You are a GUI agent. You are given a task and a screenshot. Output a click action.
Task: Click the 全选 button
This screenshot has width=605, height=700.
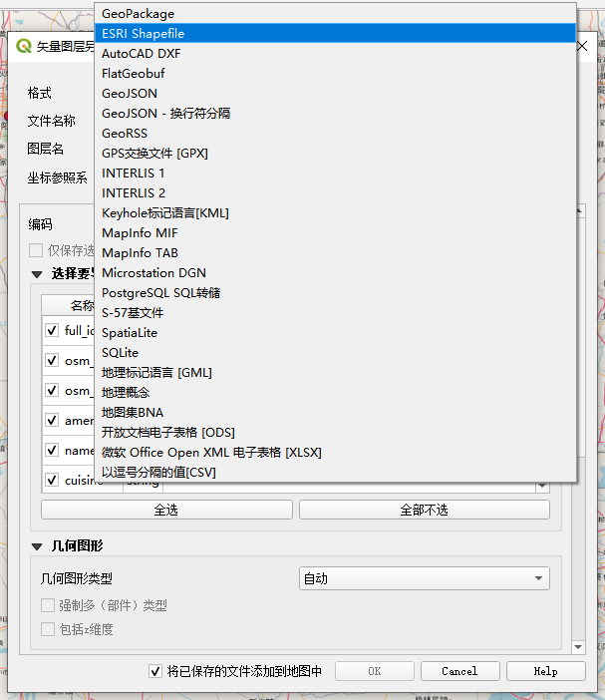(x=166, y=510)
